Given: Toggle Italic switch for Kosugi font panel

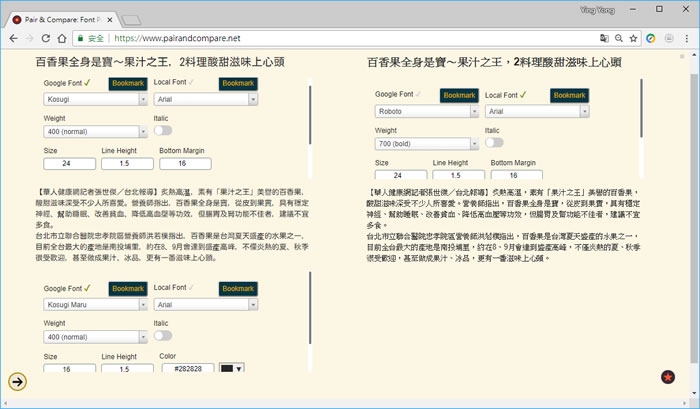Looking at the screenshot, I should 162,130.
